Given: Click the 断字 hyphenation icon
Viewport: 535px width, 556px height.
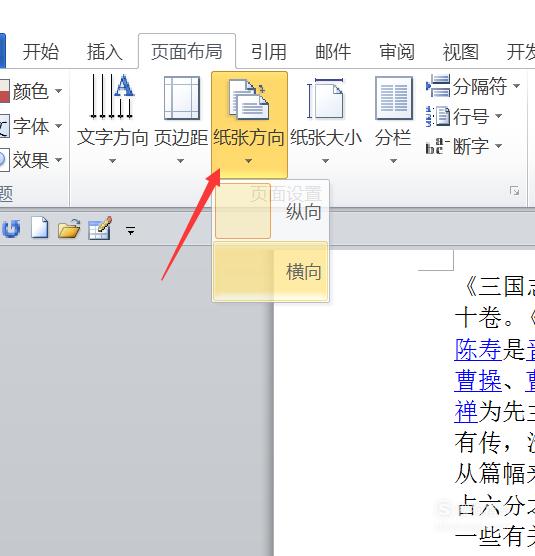Looking at the screenshot, I should coord(438,146).
